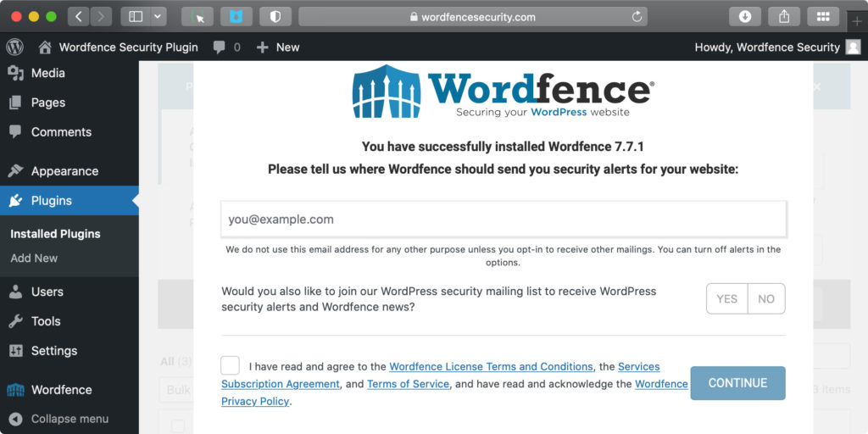Click the Safari forward arrow
868x434 pixels.
click(x=100, y=17)
